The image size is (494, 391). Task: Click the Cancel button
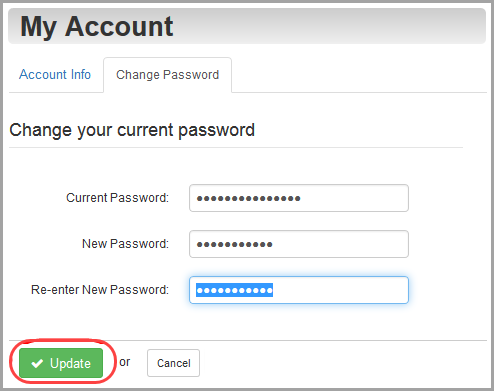click(x=173, y=363)
